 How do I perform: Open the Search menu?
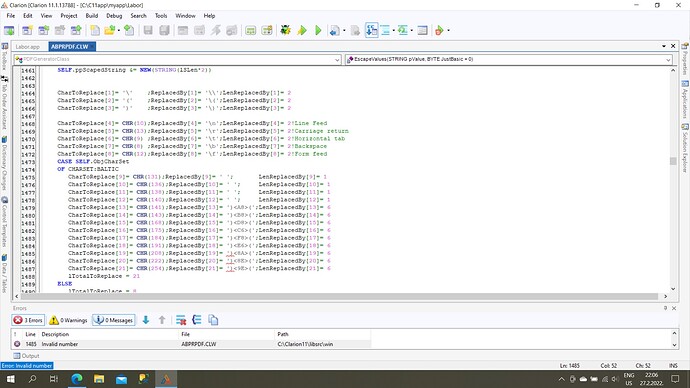[138, 15]
